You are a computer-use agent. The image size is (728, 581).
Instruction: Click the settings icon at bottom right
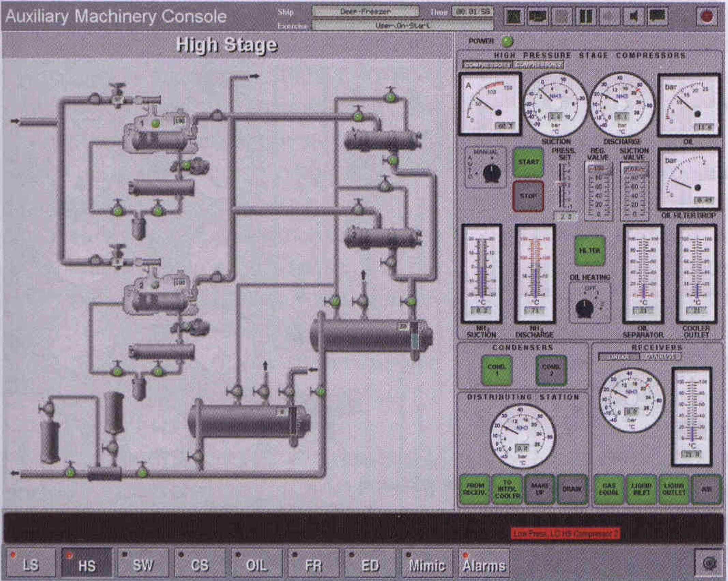point(709,564)
